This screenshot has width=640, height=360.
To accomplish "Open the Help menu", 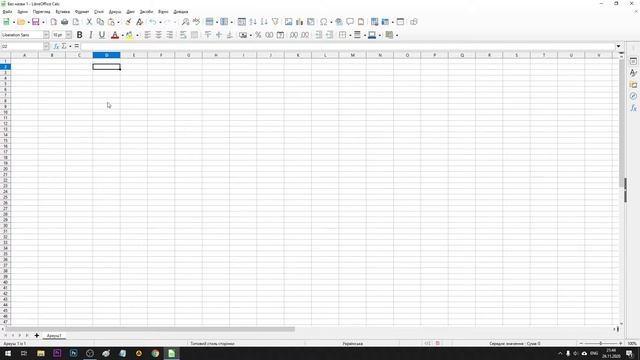I will coord(181,12).
